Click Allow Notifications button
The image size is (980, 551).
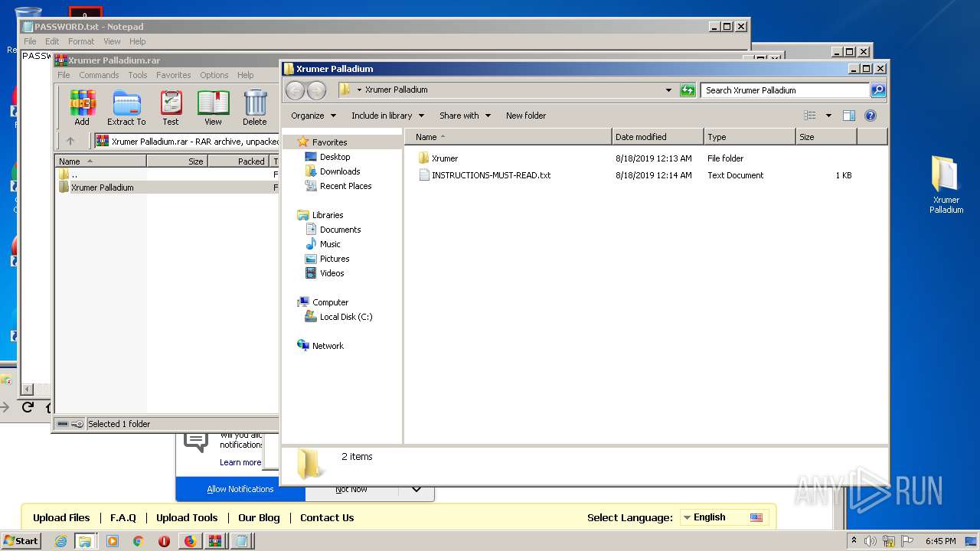(x=240, y=489)
